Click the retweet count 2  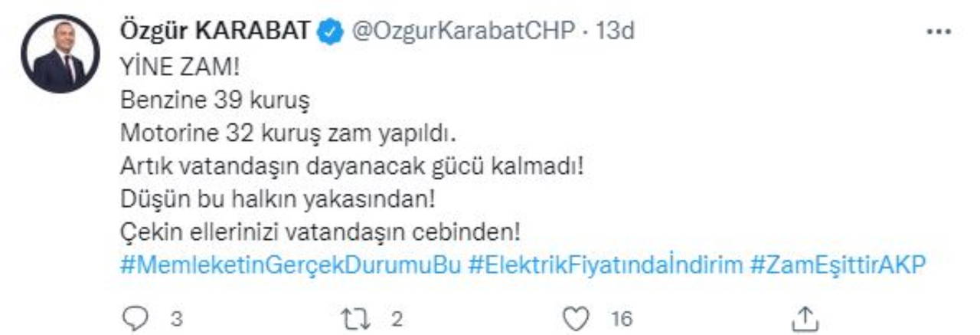tap(397, 317)
